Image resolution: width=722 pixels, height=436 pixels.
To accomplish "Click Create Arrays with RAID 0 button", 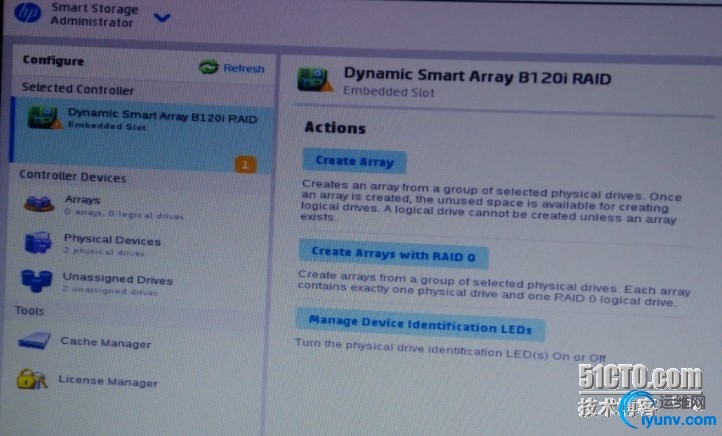I will [x=393, y=254].
